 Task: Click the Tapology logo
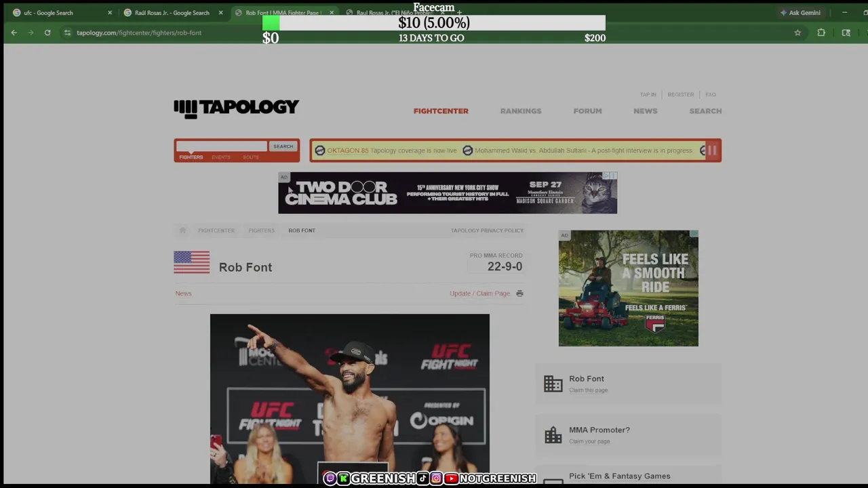[236, 108]
